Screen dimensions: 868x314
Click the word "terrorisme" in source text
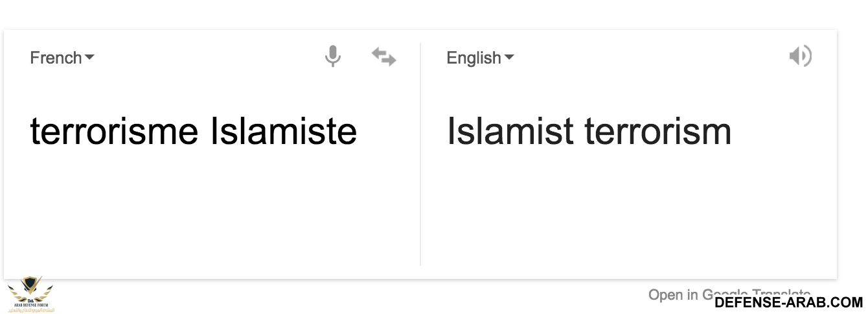[114, 131]
